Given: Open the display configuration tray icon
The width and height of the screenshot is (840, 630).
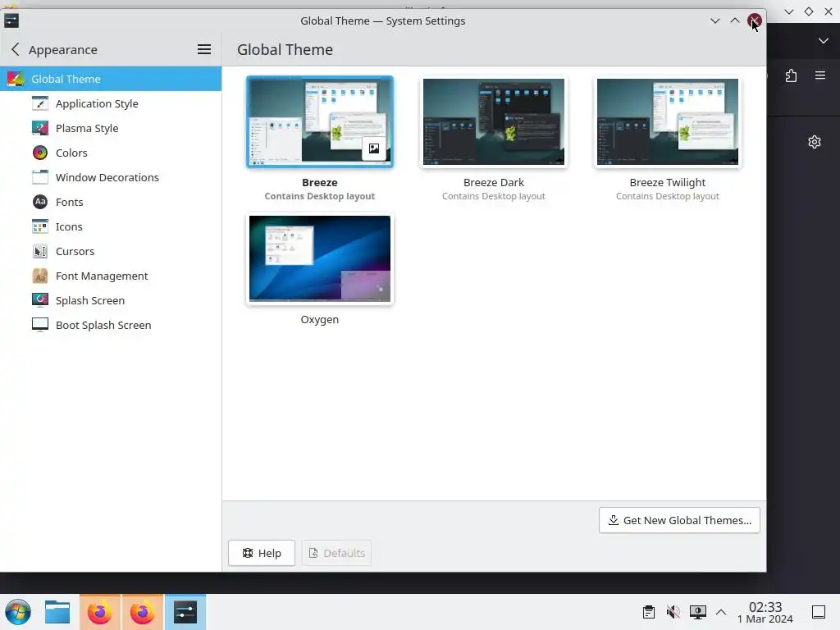Looking at the screenshot, I should click(x=697, y=612).
